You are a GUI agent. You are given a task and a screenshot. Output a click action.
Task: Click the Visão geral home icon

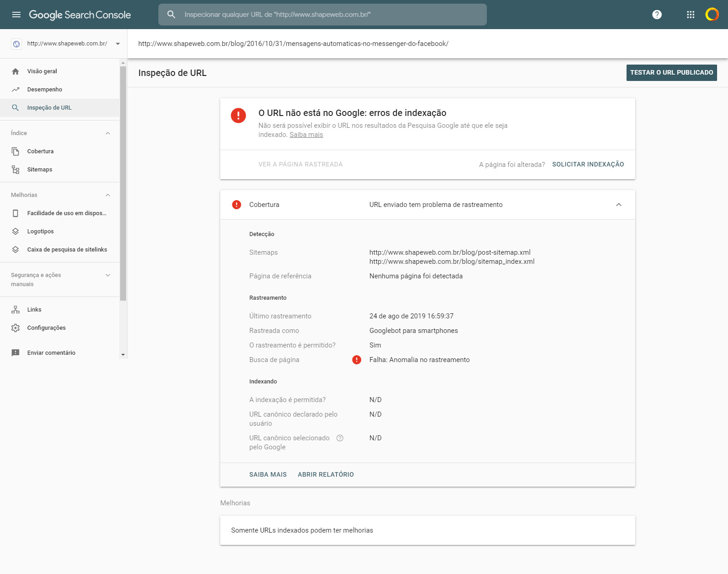15,71
